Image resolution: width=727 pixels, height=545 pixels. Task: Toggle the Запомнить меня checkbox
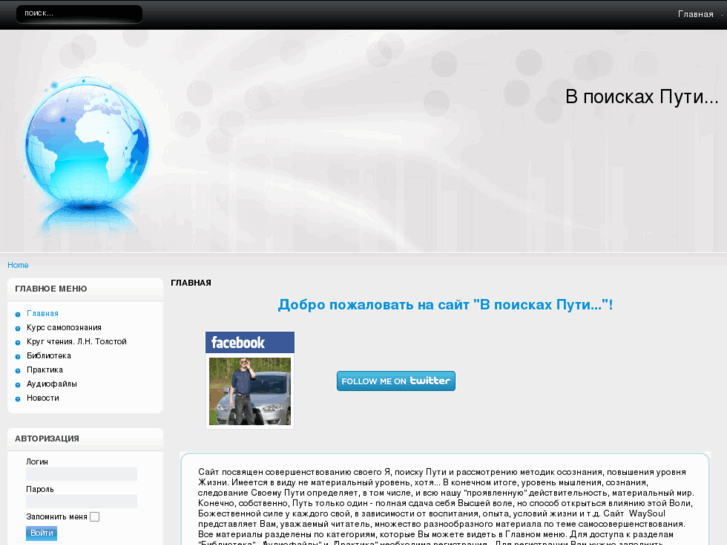click(x=95, y=517)
